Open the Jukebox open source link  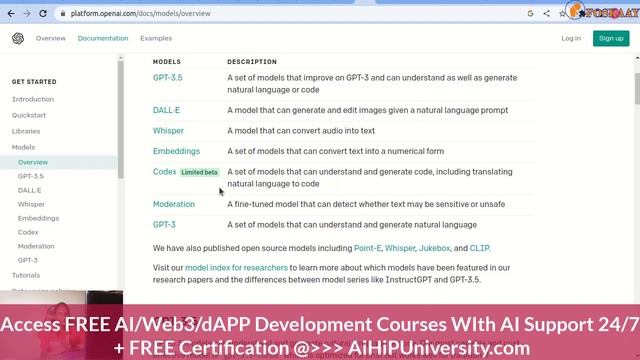click(434, 248)
